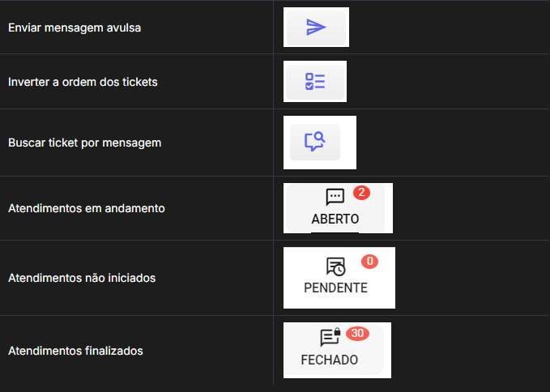Switch to the ABERTO tab label

click(335, 219)
